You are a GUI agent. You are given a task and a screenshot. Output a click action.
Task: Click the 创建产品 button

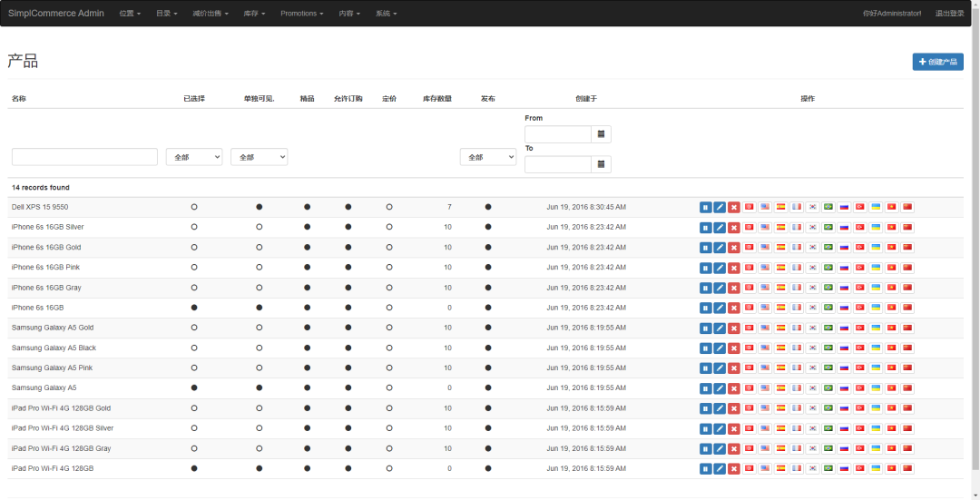937,62
